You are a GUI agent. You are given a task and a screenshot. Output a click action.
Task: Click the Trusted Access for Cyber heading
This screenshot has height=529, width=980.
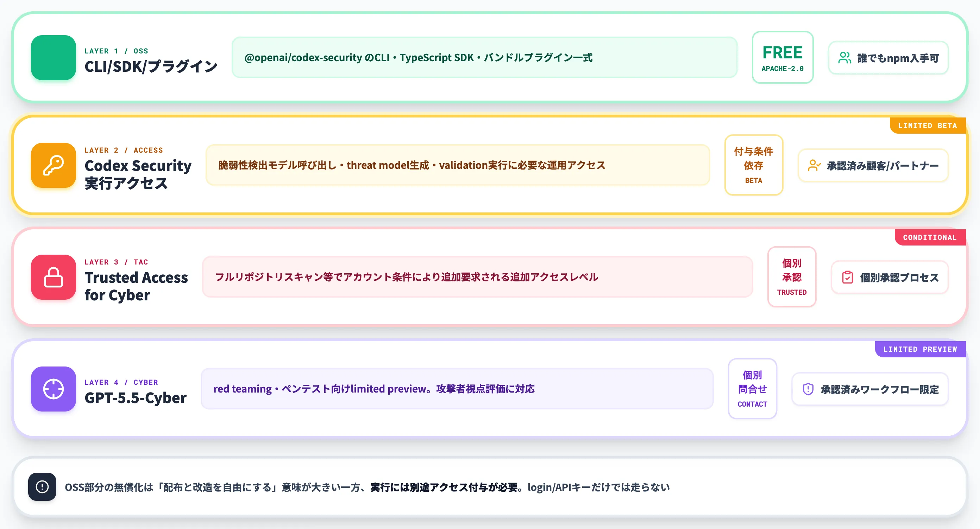[136, 286]
